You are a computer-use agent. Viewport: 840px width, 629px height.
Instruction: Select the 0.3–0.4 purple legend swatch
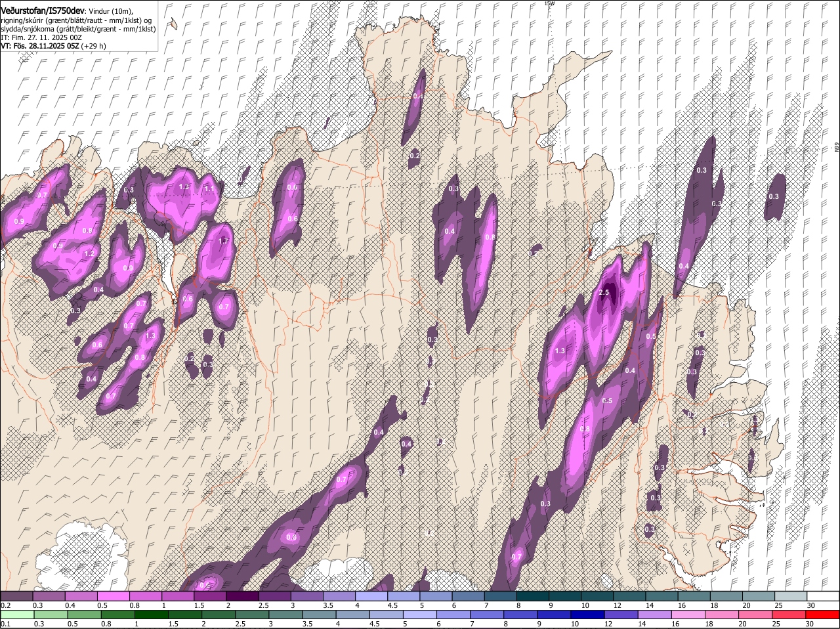tap(49, 596)
